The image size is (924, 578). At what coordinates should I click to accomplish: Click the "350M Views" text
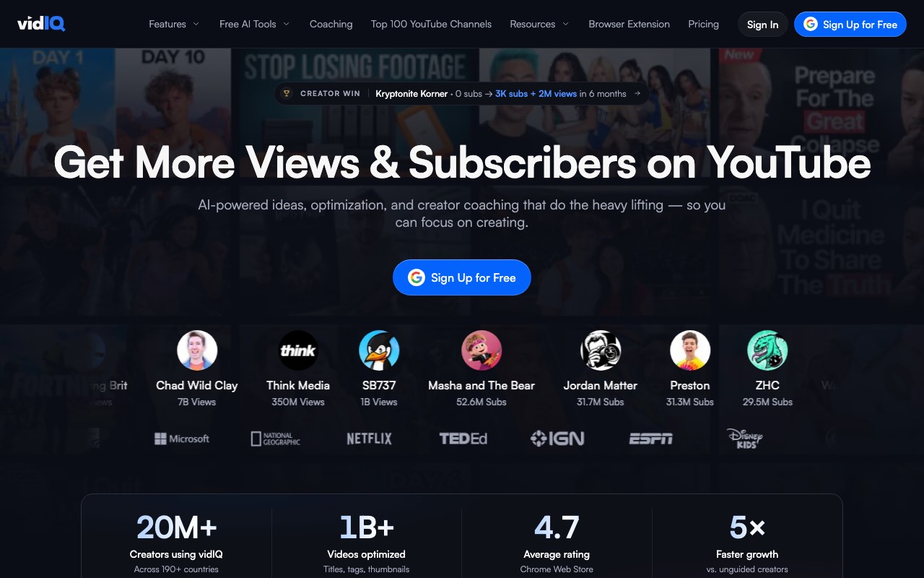point(298,402)
